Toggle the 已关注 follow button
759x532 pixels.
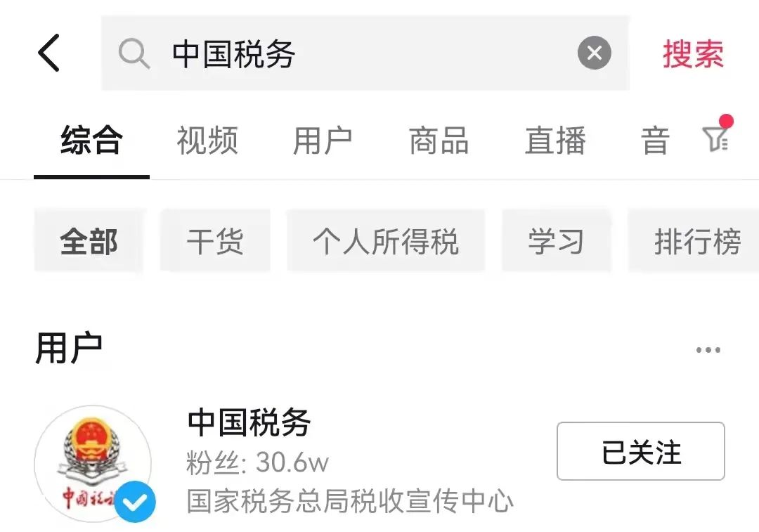pos(640,451)
